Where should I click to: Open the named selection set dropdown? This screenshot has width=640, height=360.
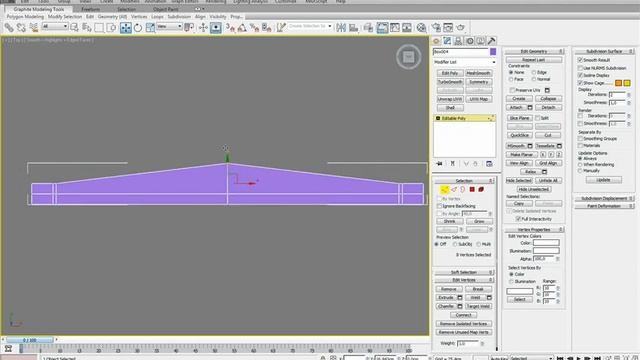(310, 27)
